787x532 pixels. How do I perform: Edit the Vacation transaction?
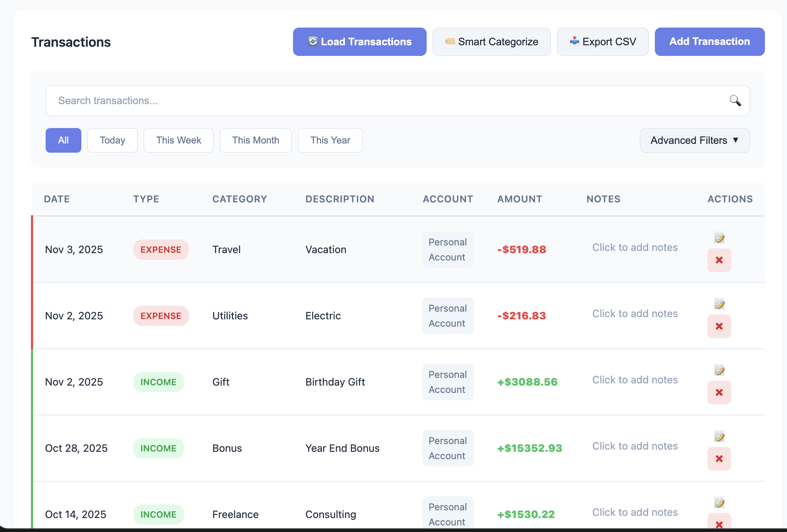click(x=719, y=238)
